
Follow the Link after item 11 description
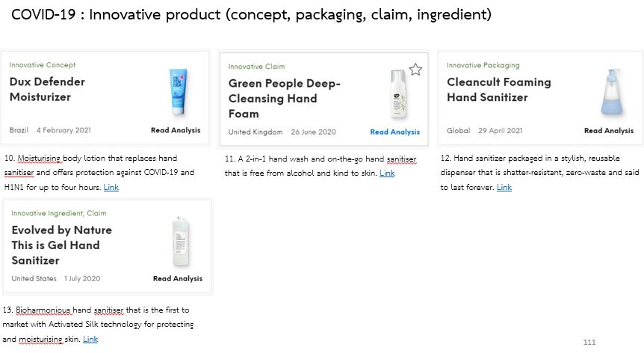[x=387, y=173]
